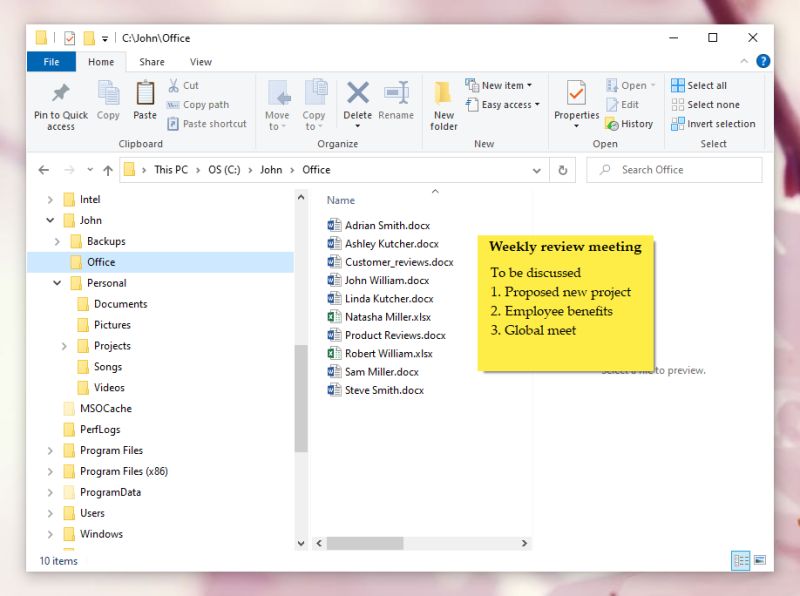The width and height of the screenshot is (800, 596).
Task: Open the Open button dropdown
Action: pyautogui.click(x=653, y=85)
